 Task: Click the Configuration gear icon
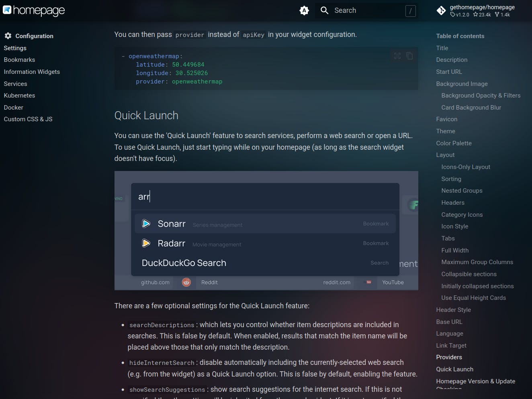click(8, 36)
